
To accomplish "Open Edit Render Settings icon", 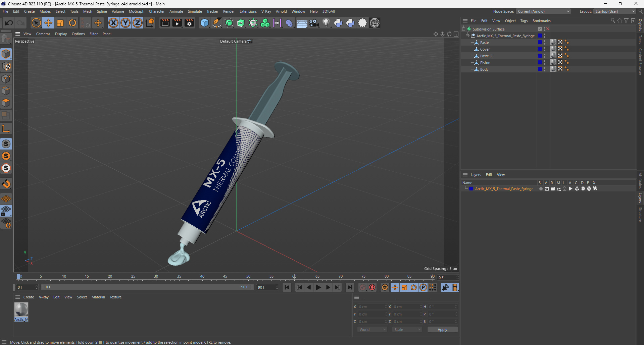I will (189, 23).
